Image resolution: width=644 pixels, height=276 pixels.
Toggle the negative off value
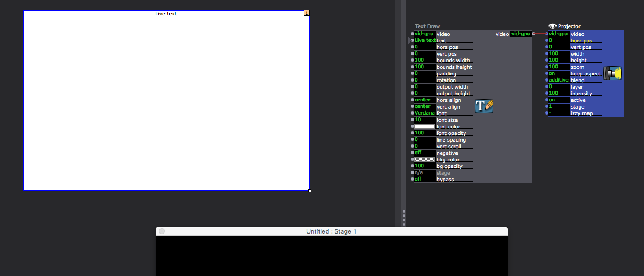point(425,153)
